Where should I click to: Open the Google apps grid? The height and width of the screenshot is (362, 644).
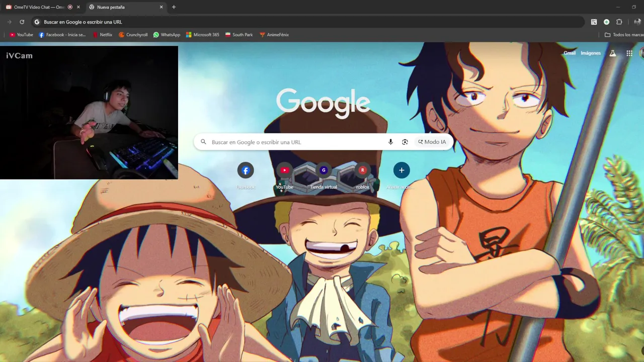coord(629,53)
